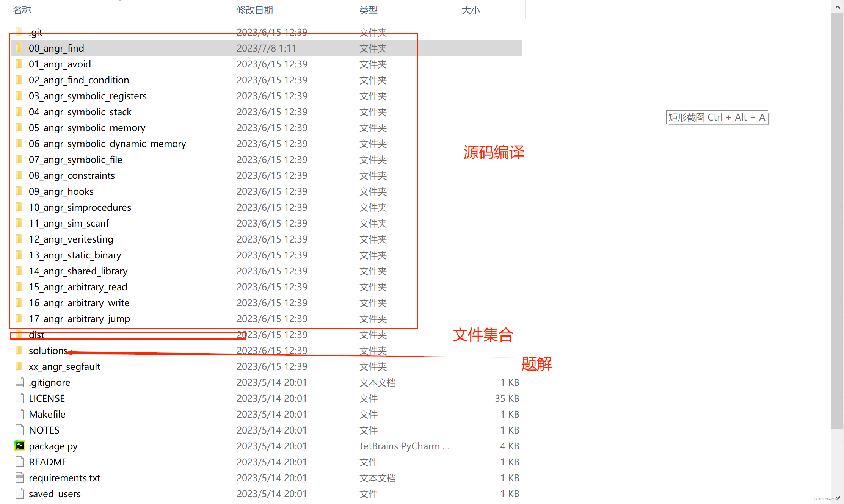Sort by 类型 column header
The width and height of the screenshot is (844, 504).
tap(368, 10)
